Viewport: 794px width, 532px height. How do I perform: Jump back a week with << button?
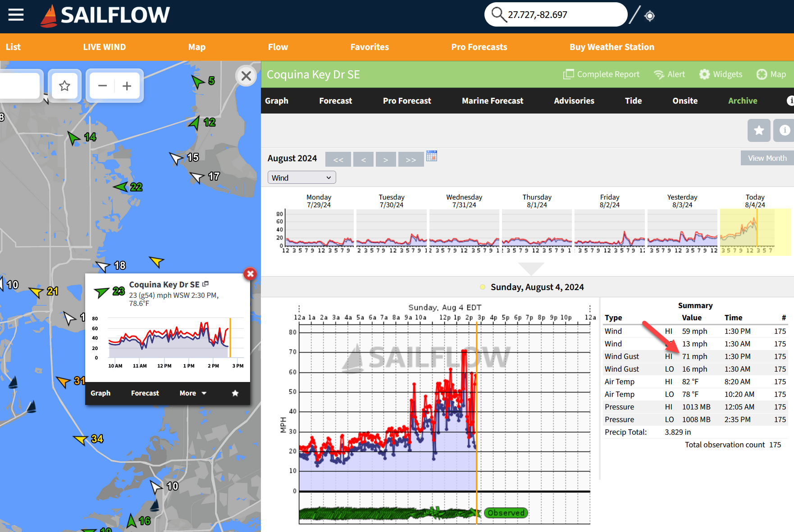click(x=338, y=159)
